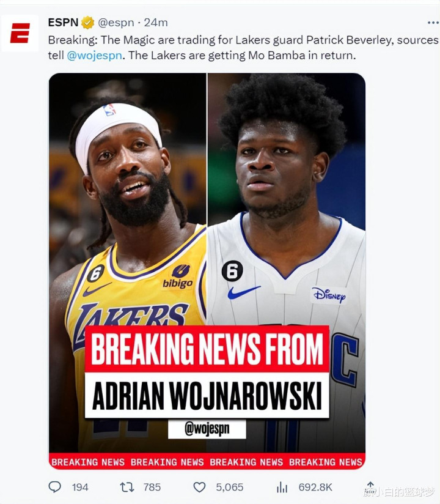Click the gold verified badge
Viewport: 440px width, 504px height.
pos(87,23)
